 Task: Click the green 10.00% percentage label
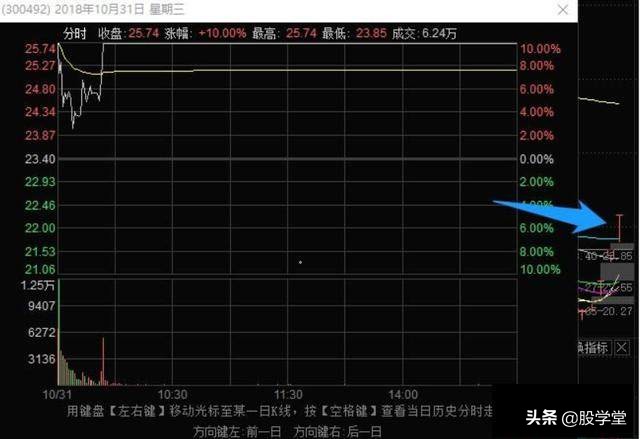(540, 269)
